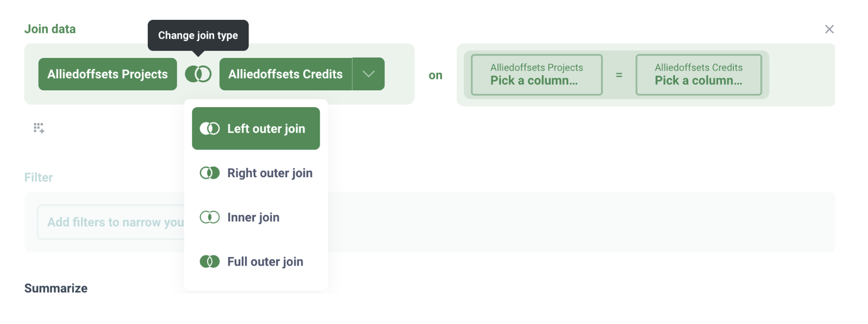
Task: Click the add join condition icon
Action: (x=39, y=128)
